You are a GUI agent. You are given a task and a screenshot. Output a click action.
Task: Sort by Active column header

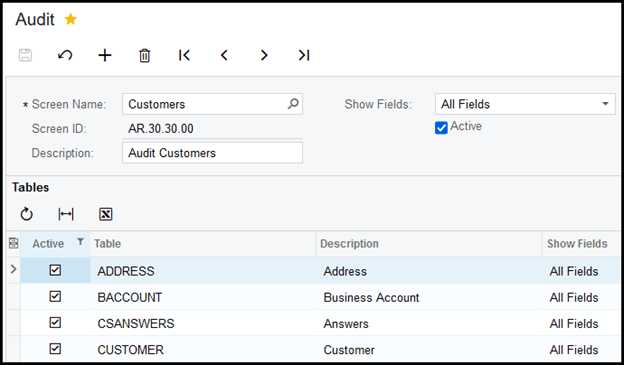point(48,244)
